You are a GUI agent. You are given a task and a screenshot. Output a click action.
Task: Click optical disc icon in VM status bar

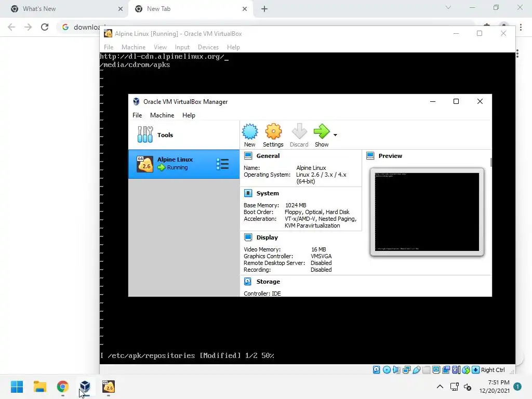(x=387, y=370)
